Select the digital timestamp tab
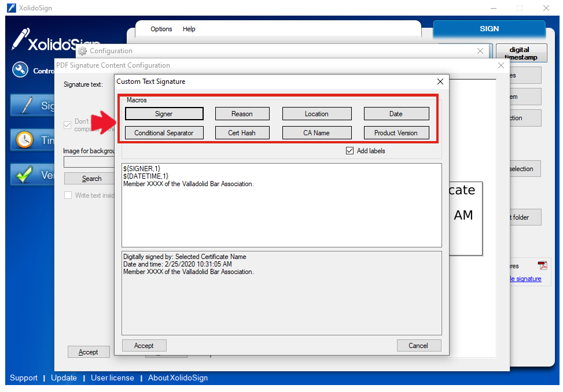Viewport: 563px width, 392px height. click(521, 53)
